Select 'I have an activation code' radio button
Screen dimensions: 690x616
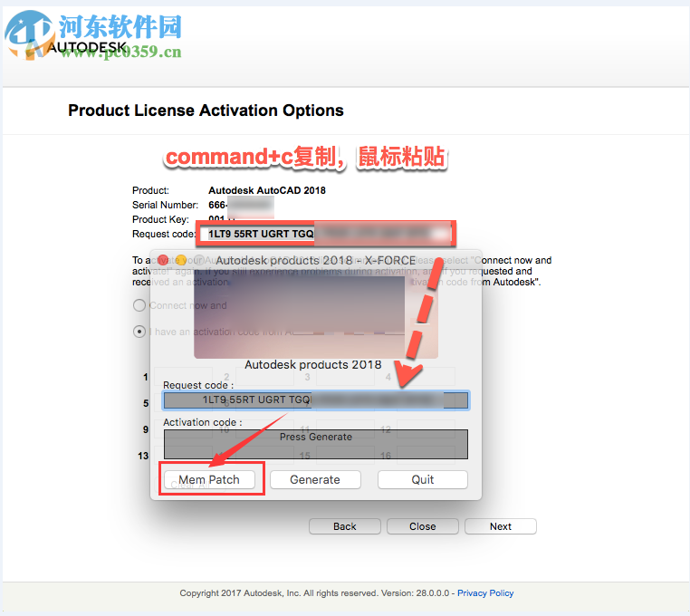pyautogui.click(x=139, y=332)
